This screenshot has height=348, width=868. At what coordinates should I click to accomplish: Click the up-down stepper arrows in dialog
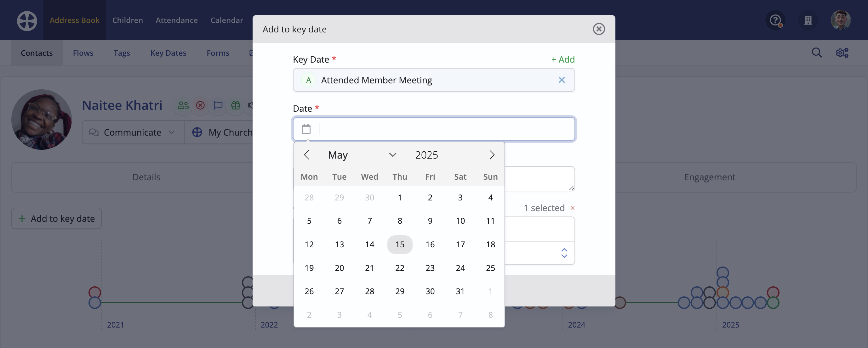[x=564, y=253]
